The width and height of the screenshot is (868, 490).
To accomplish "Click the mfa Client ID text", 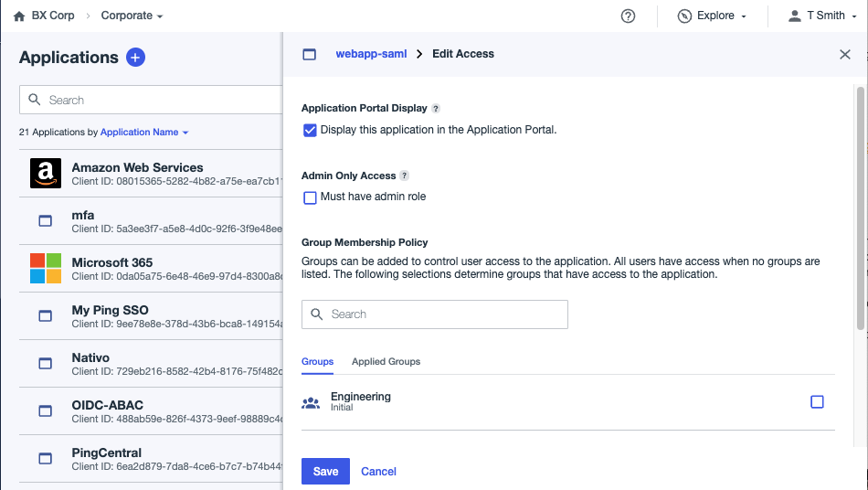I will 177,229.
